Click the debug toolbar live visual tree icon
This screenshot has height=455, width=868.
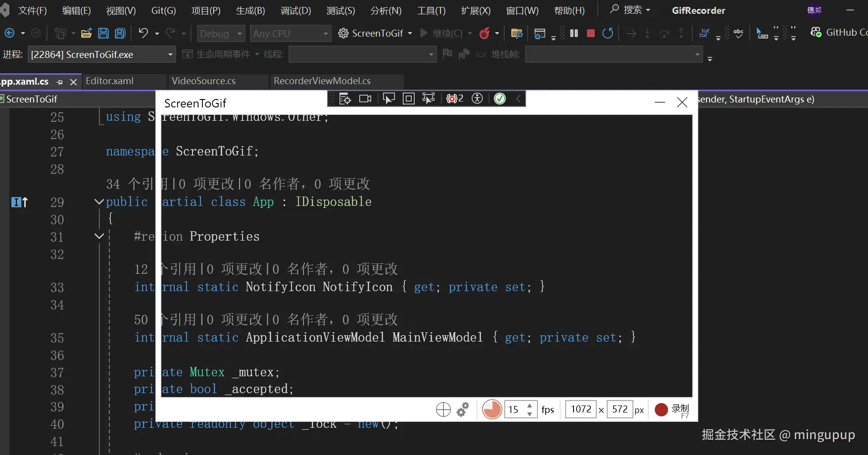pyautogui.click(x=345, y=99)
